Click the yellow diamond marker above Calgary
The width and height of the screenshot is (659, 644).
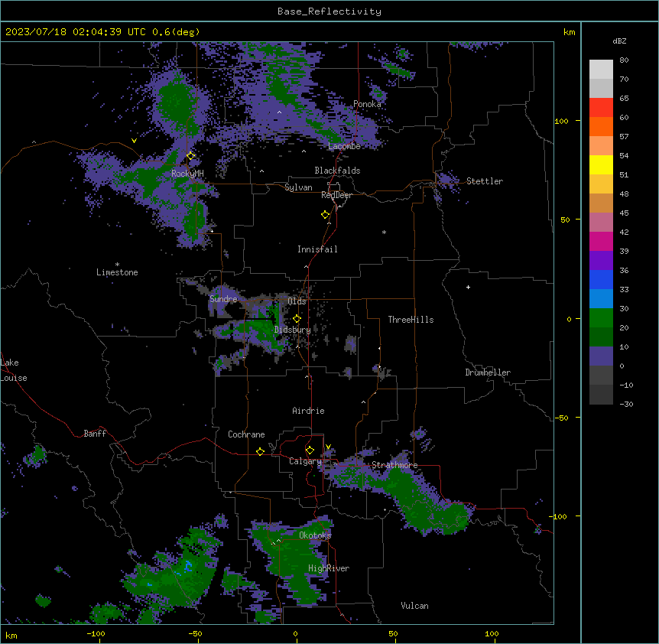pos(310,450)
